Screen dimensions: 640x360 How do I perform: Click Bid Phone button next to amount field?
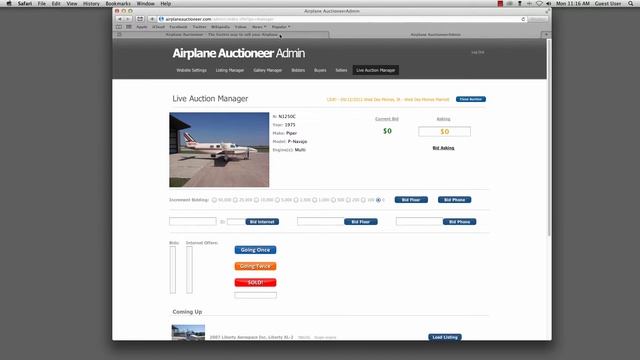click(x=460, y=222)
